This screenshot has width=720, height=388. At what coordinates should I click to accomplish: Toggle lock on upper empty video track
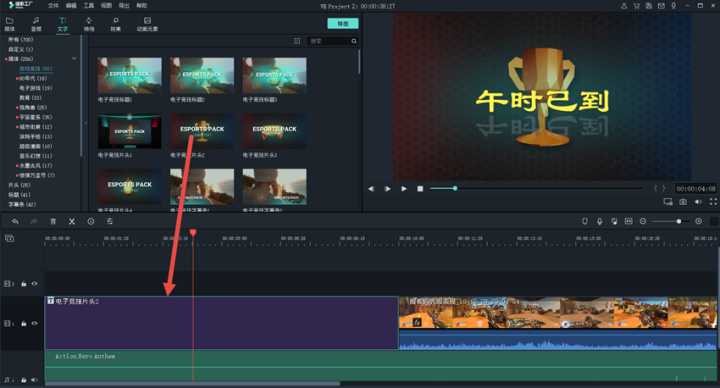pyautogui.click(x=23, y=284)
